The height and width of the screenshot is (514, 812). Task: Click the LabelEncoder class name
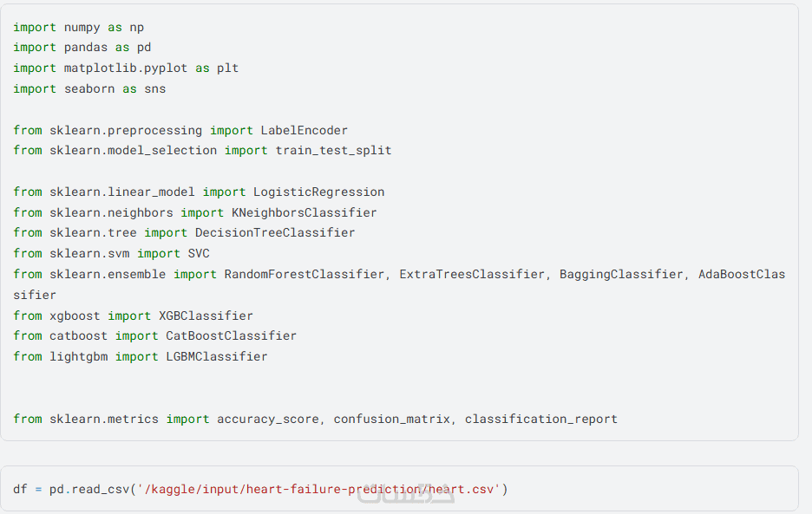pos(304,130)
